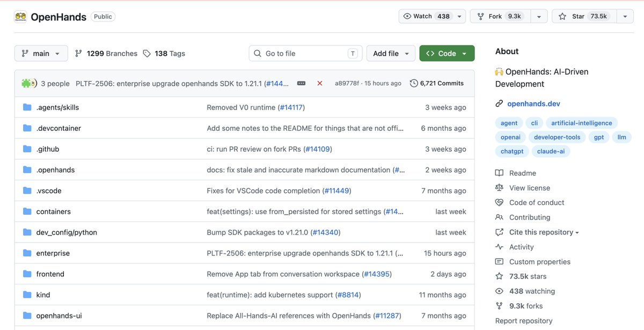Click the heart icon beside Code of conduct
The height and width of the screenshot is (330, 644).
click(499, 202)
